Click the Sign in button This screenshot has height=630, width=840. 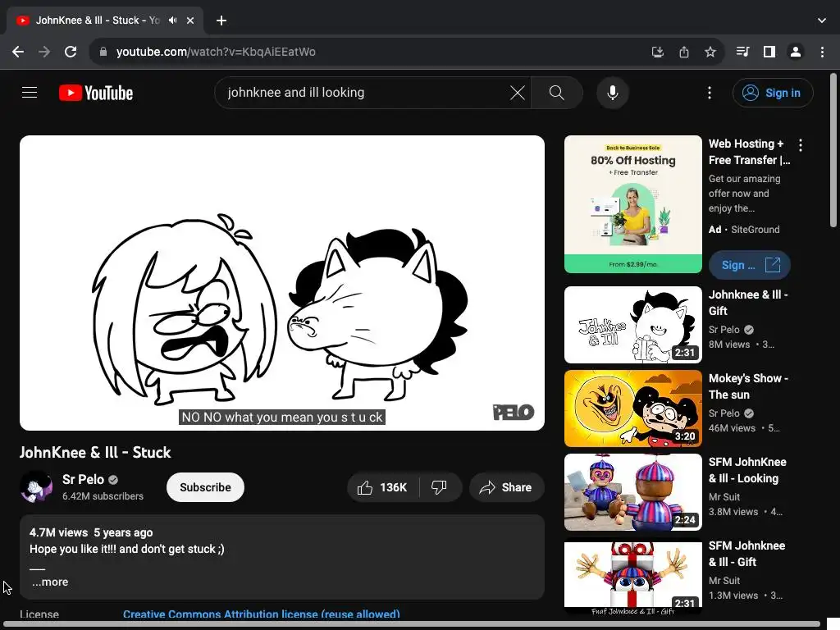773,93
